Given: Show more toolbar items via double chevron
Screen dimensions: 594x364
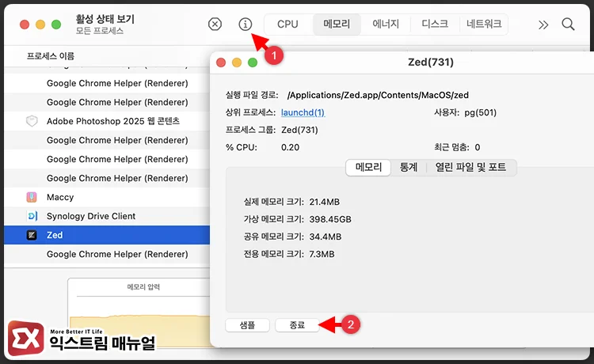Looking at the screenshot, I should tap(543, 25).
